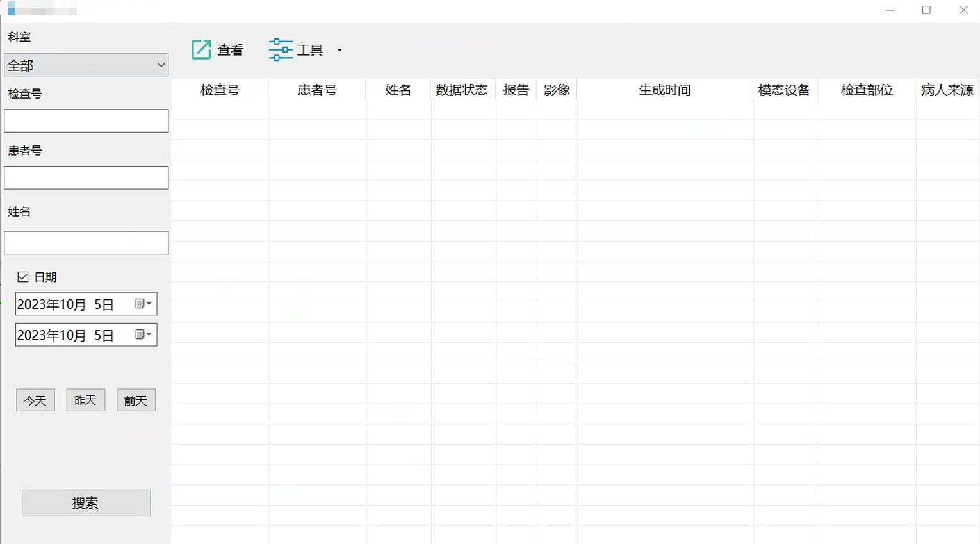
Task: Sort by the 患者号 column header
Action: pos(317,90)
